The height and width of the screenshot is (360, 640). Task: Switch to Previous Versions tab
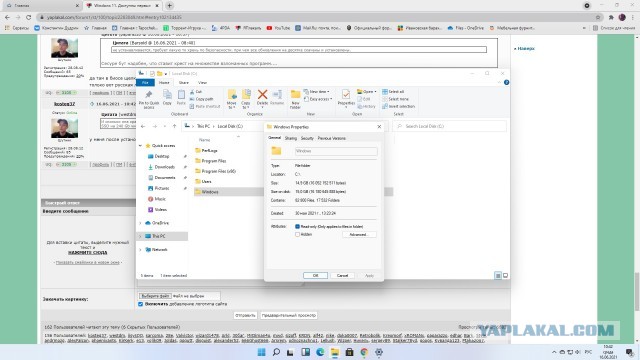(x=331, y=138)
